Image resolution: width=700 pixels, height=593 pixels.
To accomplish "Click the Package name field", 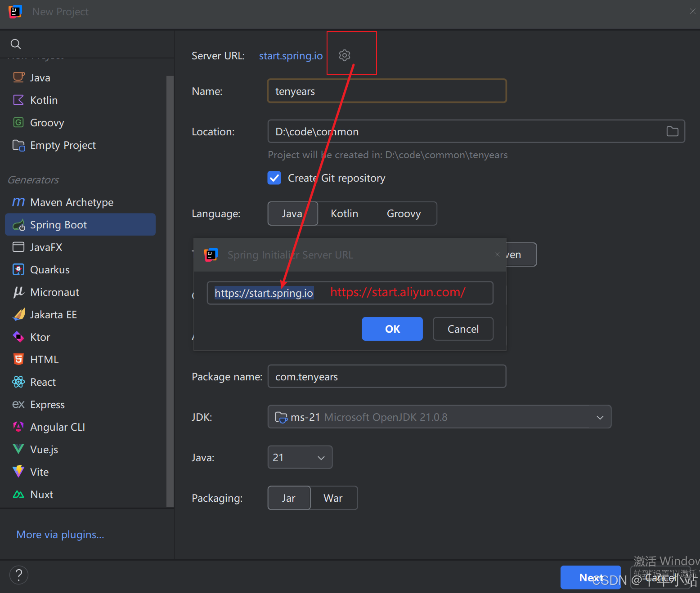I will (x=387, y=376).
